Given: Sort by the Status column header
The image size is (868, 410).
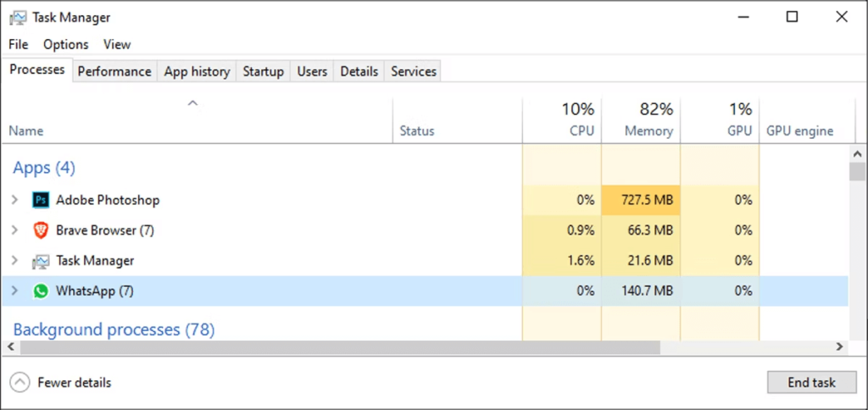Looking at the screenshot, I should pos(457,121).
